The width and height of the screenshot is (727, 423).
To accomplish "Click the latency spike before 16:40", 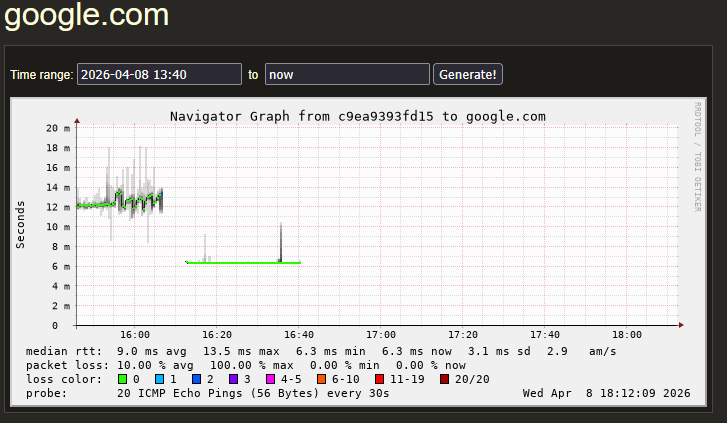I will pos(281,242).
